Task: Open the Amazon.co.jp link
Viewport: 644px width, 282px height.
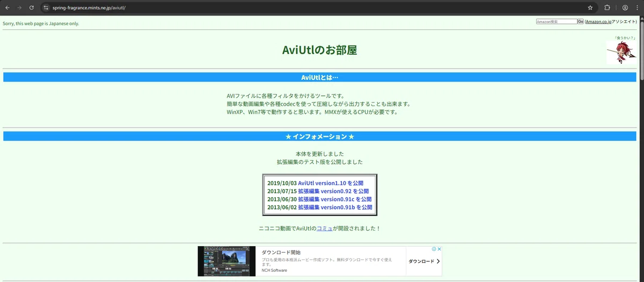Action: pos(599,21)
